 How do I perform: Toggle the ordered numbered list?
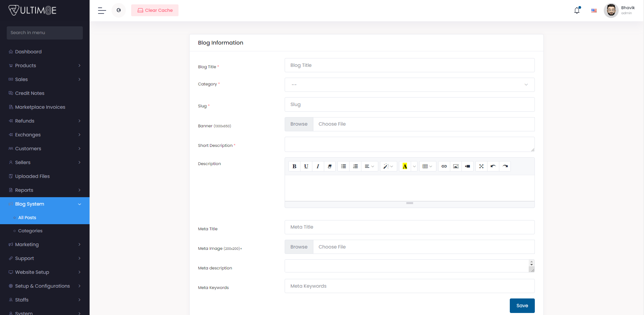pos(355,166)
